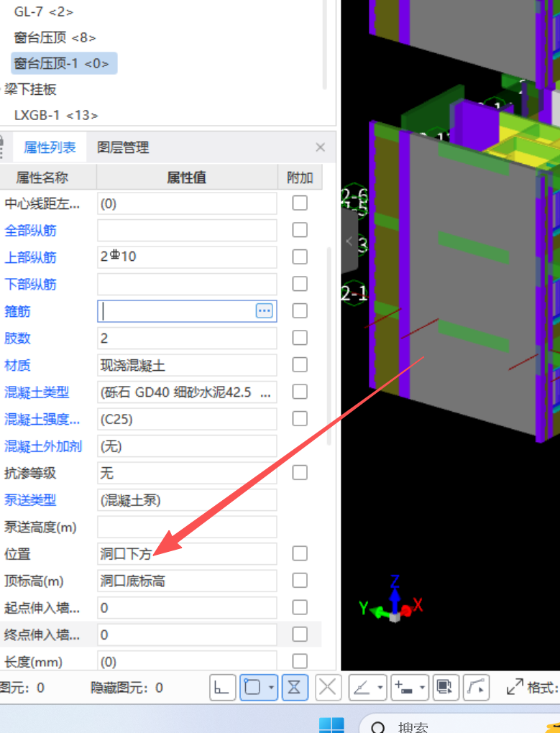Click 抗渗等级 value 无
Screen dimensions: 560x733
point(187,473)
